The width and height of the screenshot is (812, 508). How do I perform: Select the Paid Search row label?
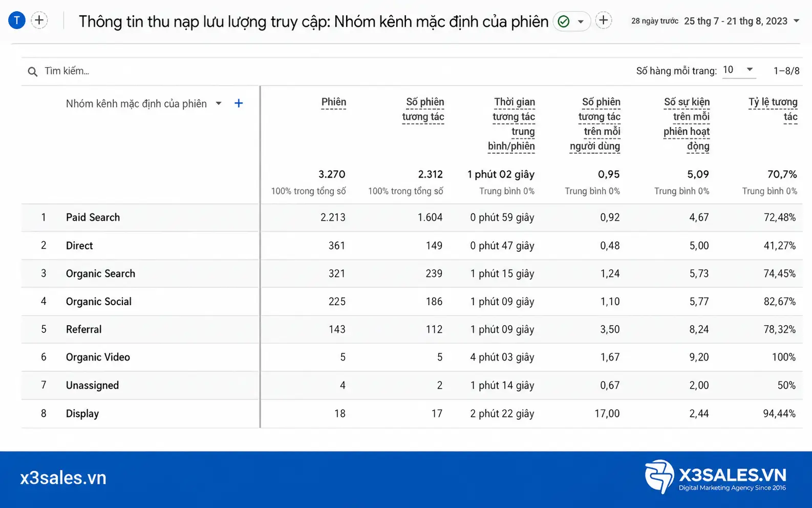[93, 217]
